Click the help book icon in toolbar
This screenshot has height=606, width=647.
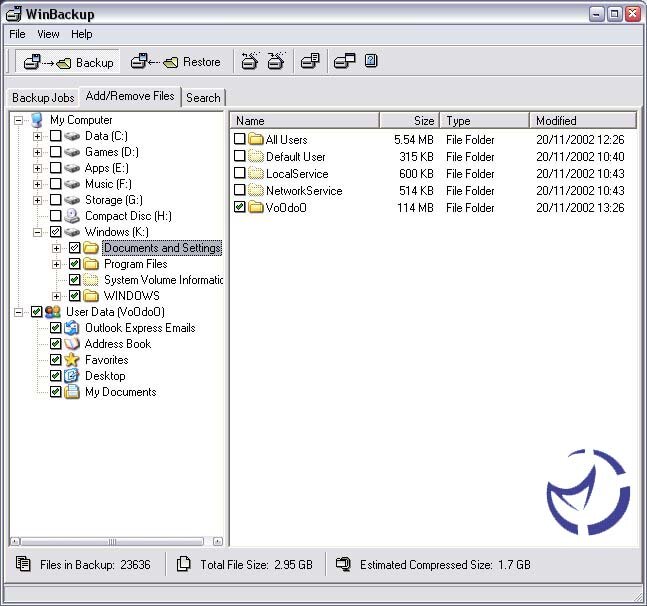(371, 62)
